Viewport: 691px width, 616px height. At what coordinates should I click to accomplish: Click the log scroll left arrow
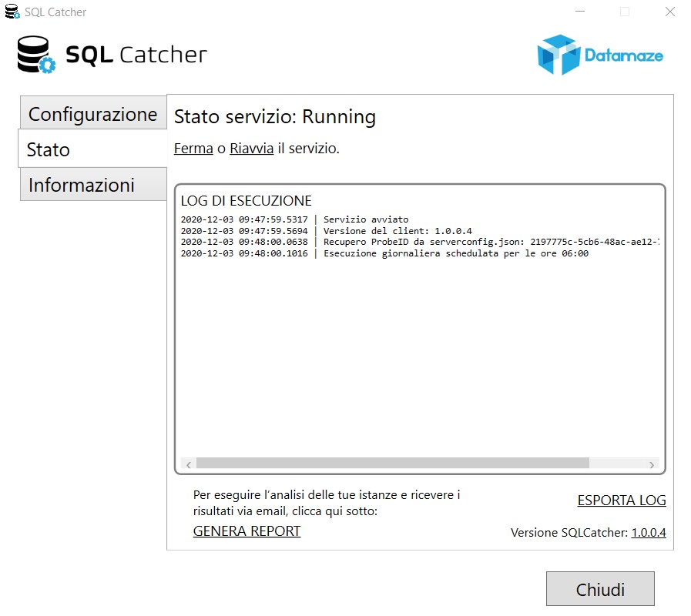pos(189,464)
